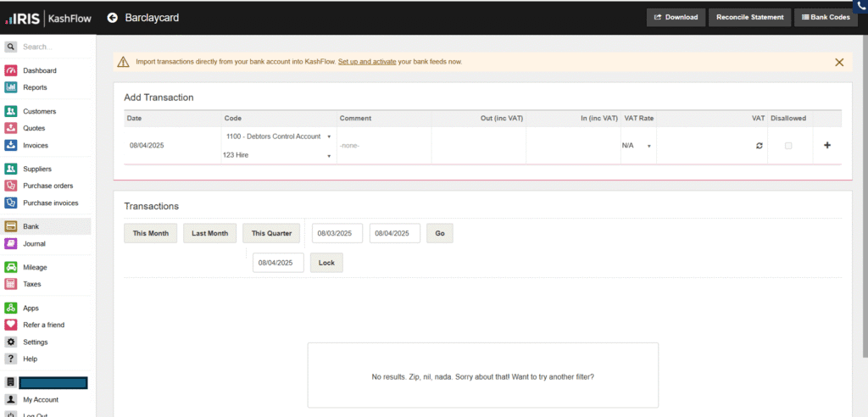Screen dimensions: 868x417
Task: Click the phone icon in top corner
Action: 860,5
